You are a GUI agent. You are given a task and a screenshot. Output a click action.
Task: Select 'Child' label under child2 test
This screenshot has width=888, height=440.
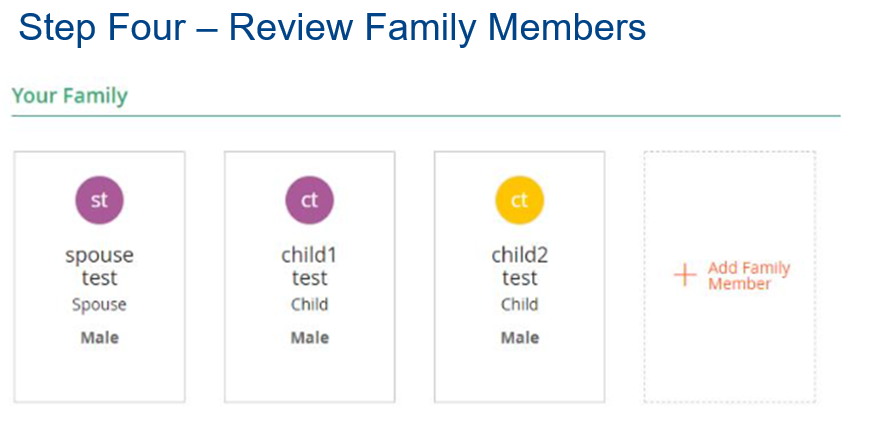pos(519,304)
